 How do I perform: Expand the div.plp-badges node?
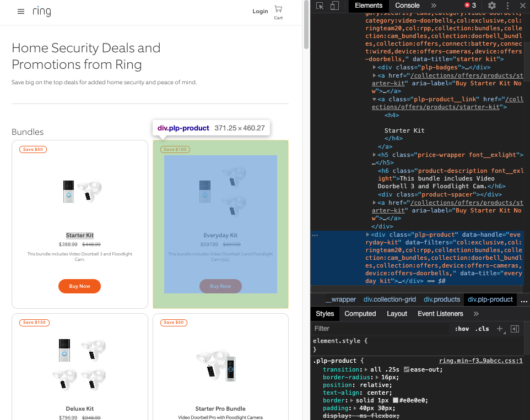tap(374, 67)
